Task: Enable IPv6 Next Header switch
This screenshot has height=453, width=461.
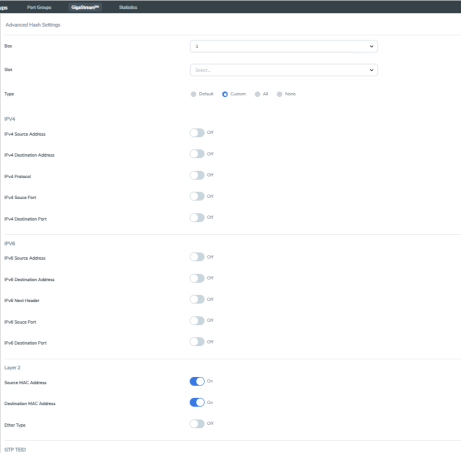Action: pyautogui.click(x=197, y=299)
